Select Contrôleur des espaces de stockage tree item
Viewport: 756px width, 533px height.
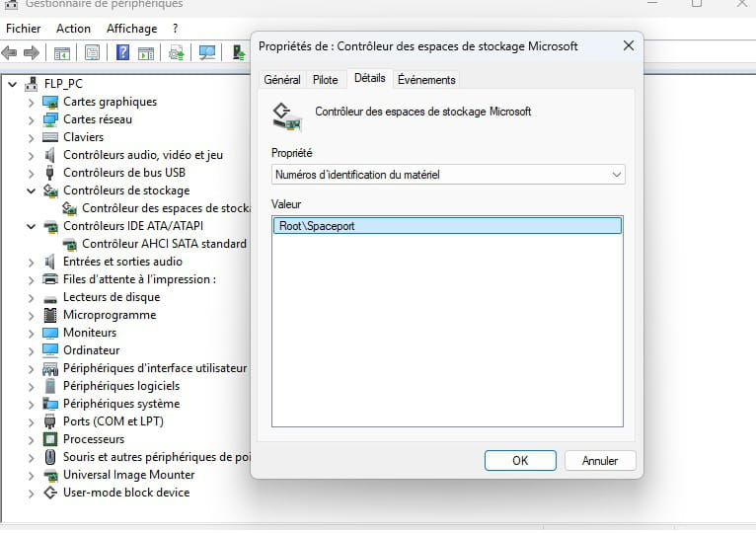(x=166, y=208)
